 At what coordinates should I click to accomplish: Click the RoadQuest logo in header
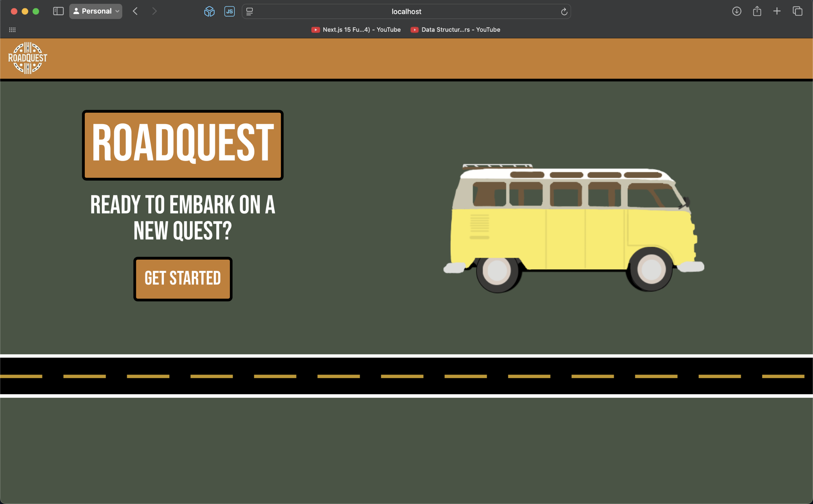[28, 58]
